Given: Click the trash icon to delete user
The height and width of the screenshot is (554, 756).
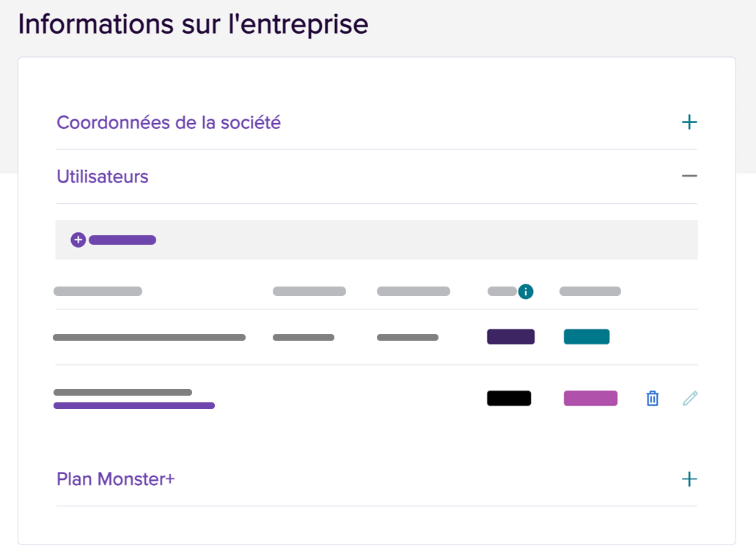Looking at the screenshot, I should tap(653, 399).
